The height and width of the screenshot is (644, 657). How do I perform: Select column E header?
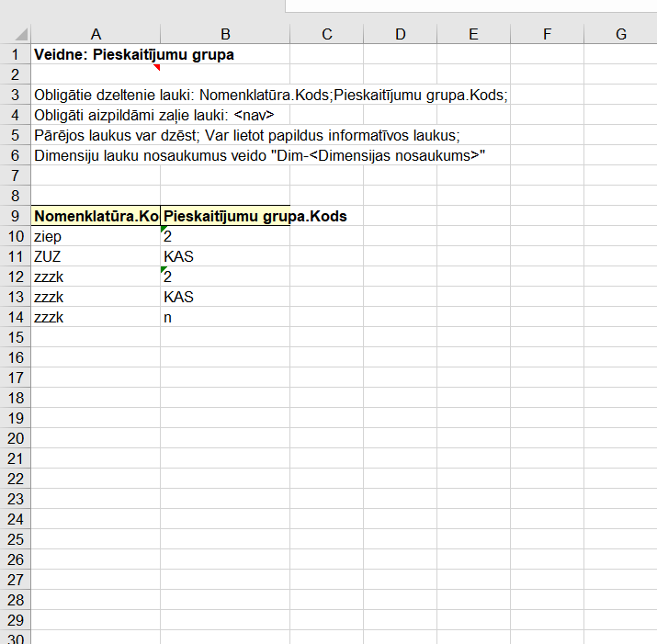tap(473, 34)
